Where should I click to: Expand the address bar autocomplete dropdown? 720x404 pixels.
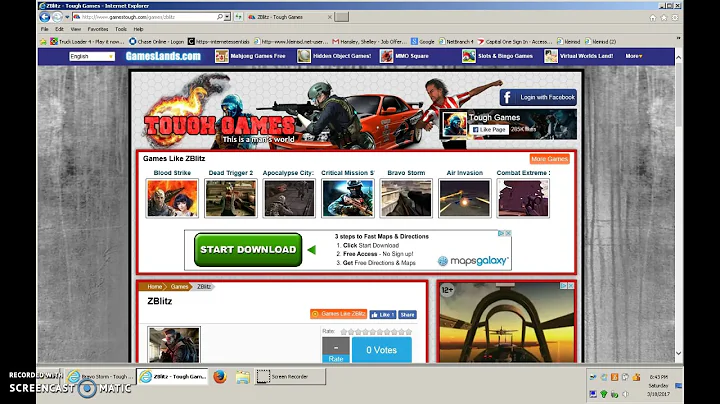point(227,17)
